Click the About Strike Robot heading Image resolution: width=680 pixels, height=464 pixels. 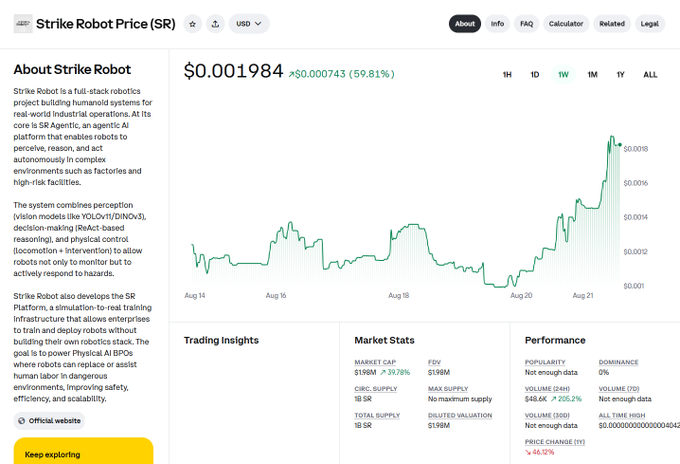tap(72, 69)
